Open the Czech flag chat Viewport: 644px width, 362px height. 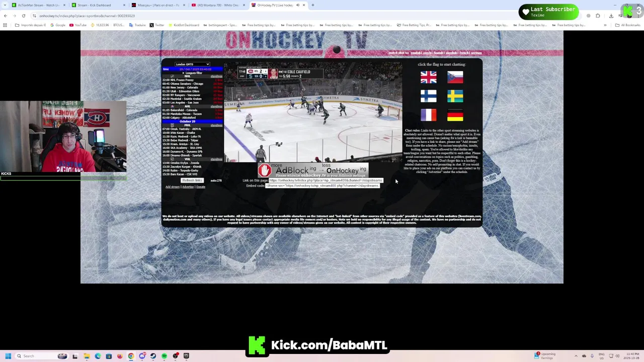[455, 77]
